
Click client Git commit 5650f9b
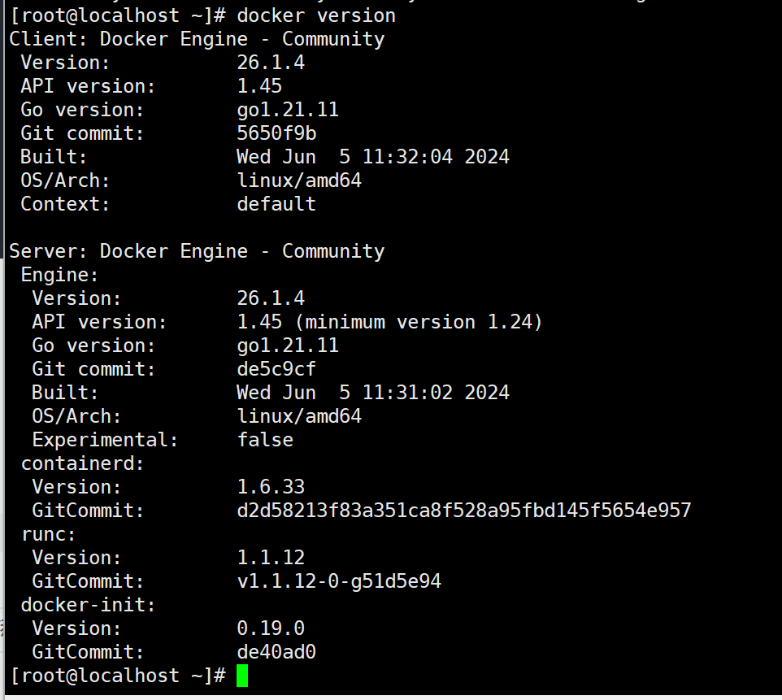click(276, 133)
